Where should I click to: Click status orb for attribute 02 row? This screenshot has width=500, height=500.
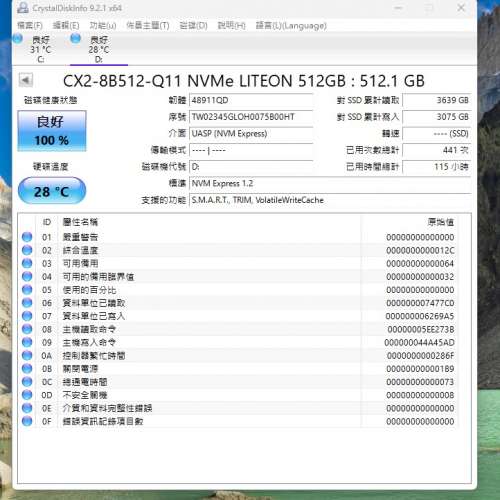[27, 250]
